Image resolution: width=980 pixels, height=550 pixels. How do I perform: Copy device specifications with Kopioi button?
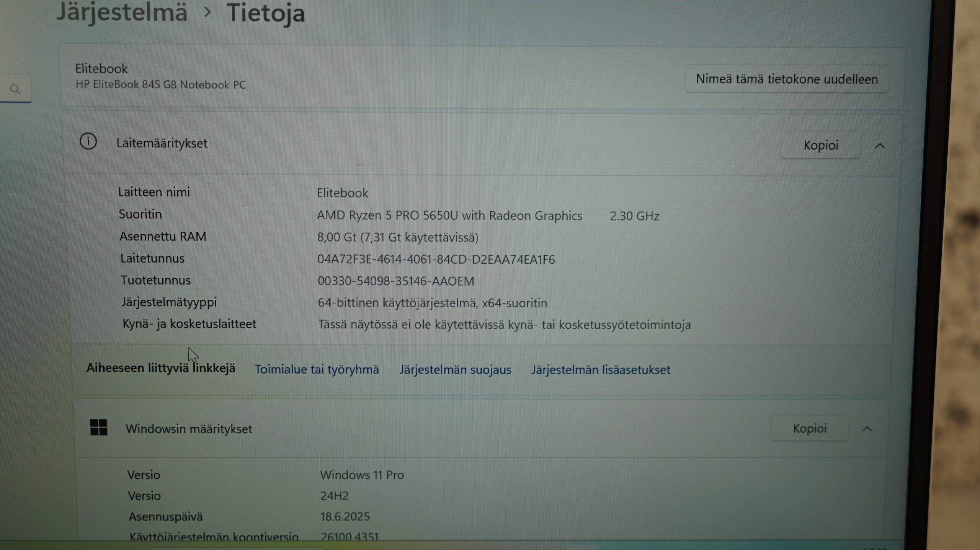coord(821,145)
